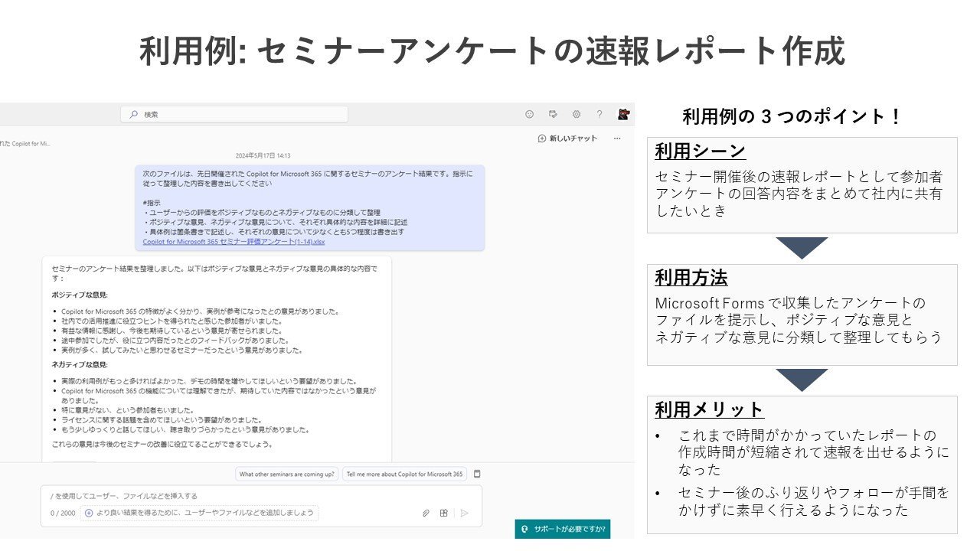
Task: Click the サポートが必要ですか? support button
Action: [x=563, y=529]
